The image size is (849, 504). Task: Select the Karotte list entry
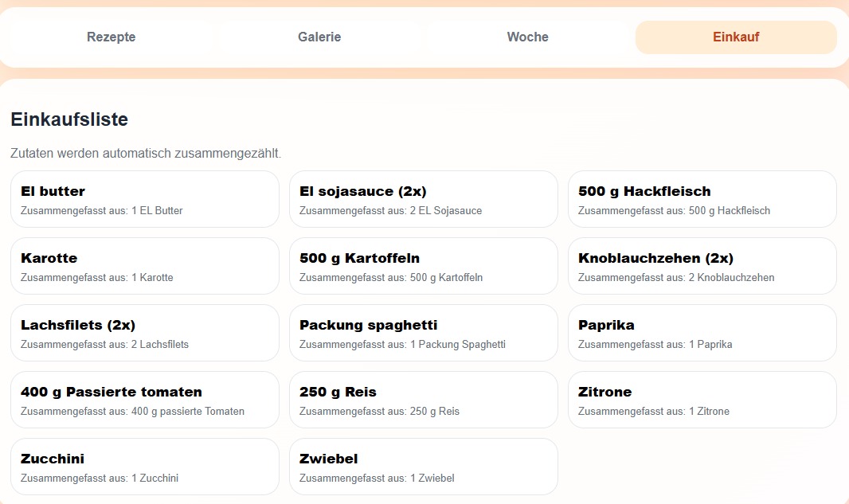[x=144, y=267]
